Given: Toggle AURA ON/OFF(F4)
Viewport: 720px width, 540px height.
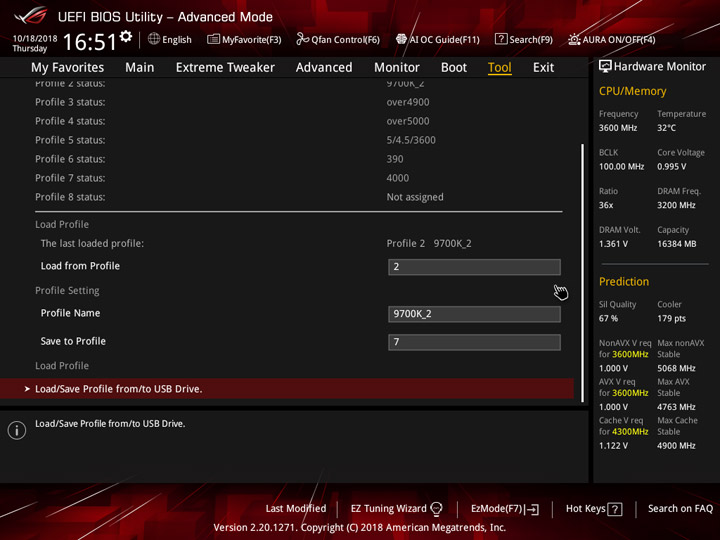Looking at the screenshot, I should (612, 39).
